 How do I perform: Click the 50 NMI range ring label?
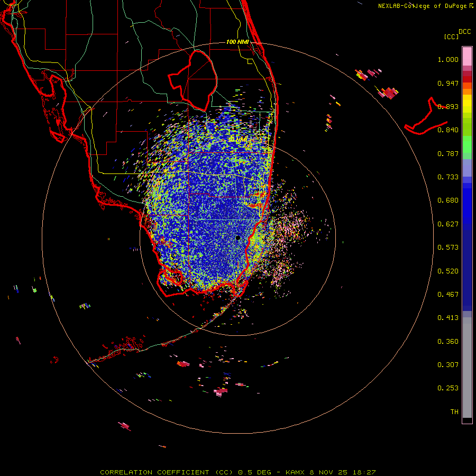tap(239, 140)
